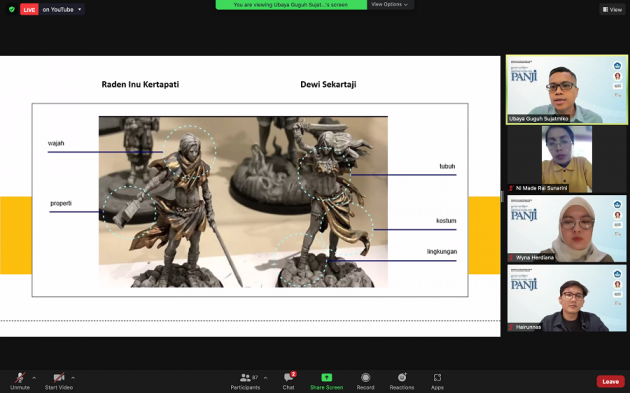Select Ni Made Rai Sunarini video thumbnail
Viewport: 630px width, 393px height.
pos(567,159)
